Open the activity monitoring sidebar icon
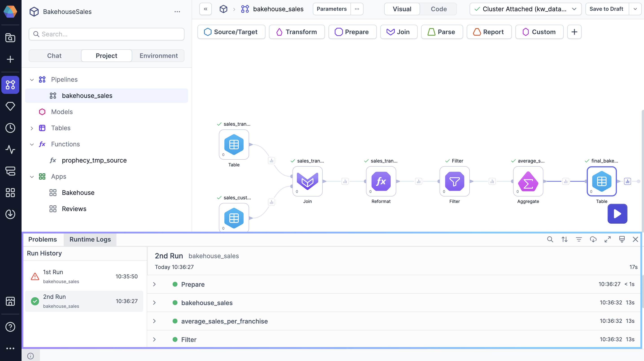The width and height of the screenshot is (644, 361). 10,149
